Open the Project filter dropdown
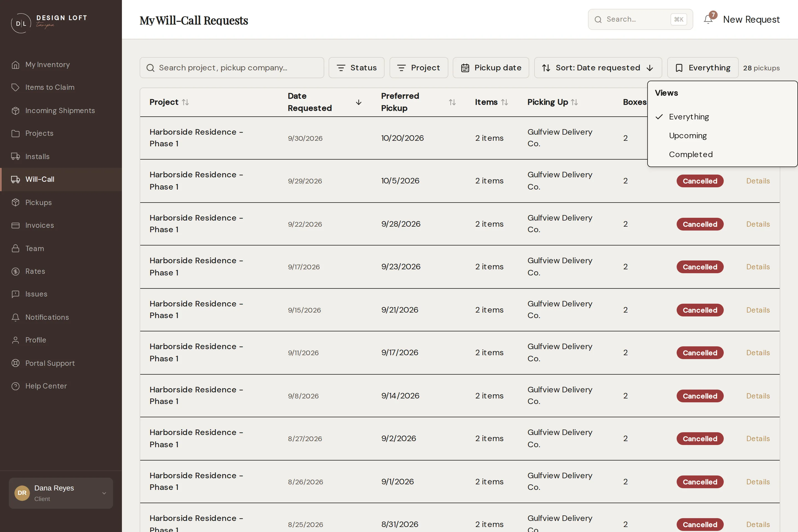 pos(419,68)
